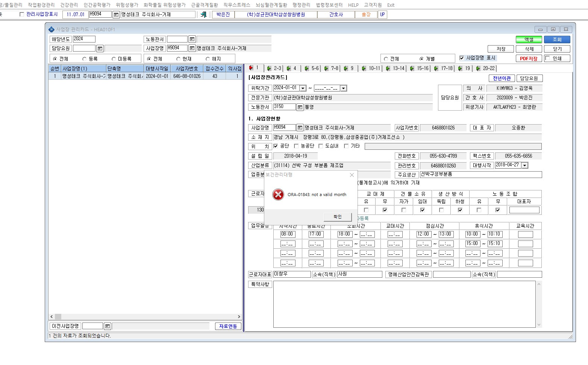588x365 pixels.
Task: Click lookup icon next to 담당요원 field
Action: (100, 49)
